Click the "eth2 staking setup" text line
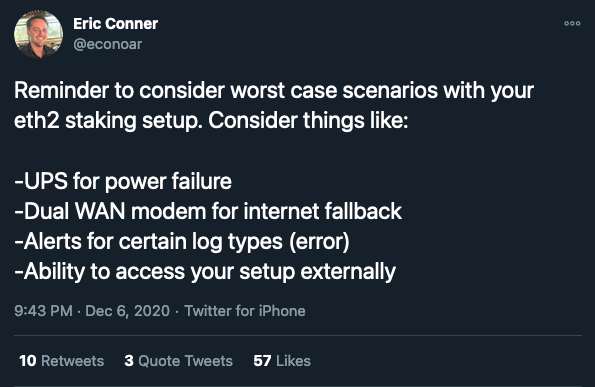This screenshot has height=387, width=595. (211, 121)
